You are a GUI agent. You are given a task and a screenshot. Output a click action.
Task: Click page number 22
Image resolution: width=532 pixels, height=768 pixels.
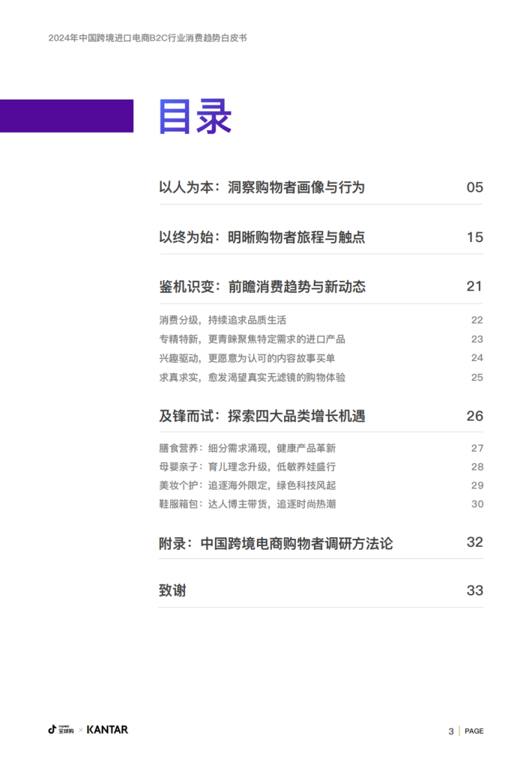tap(477, 320)
